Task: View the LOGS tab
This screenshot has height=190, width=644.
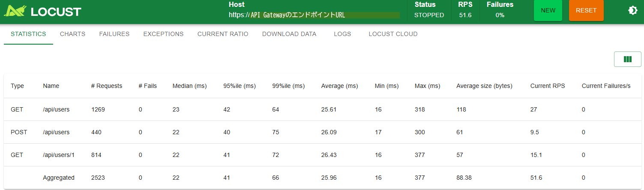Action: (342, 34)
